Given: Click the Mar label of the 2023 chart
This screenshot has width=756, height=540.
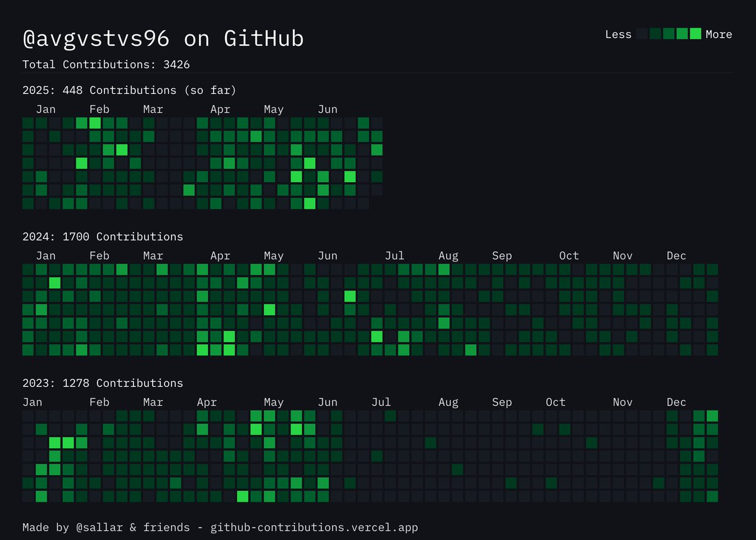Looking at the screenshot, I should 153,402.
